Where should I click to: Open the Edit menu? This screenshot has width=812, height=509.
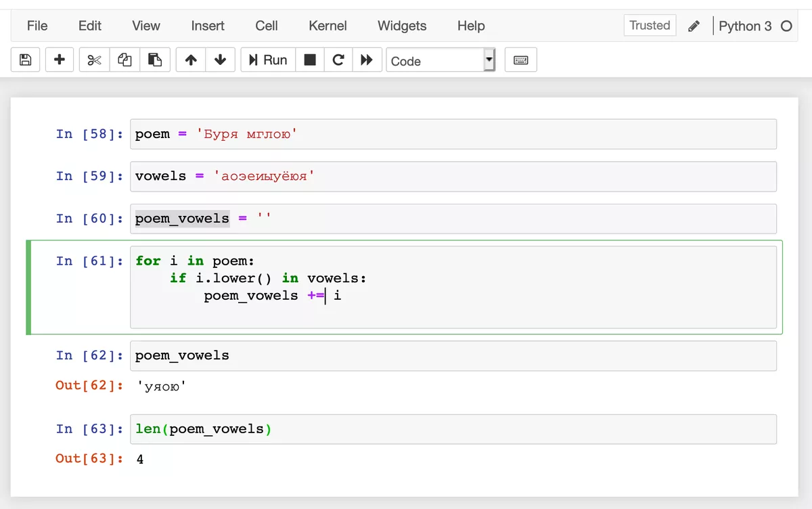pyautogui.click(x=90, y=26)
